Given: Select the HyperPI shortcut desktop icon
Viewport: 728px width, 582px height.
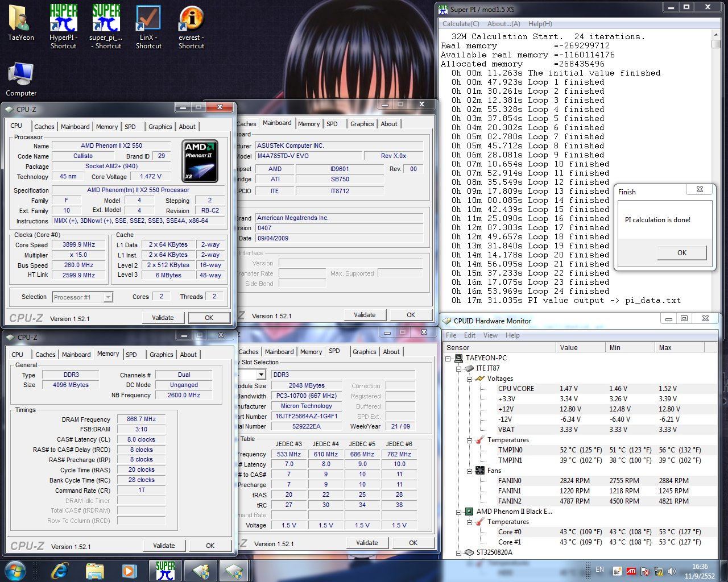Looking at the screenshot, I should click(x=63, y=26).
